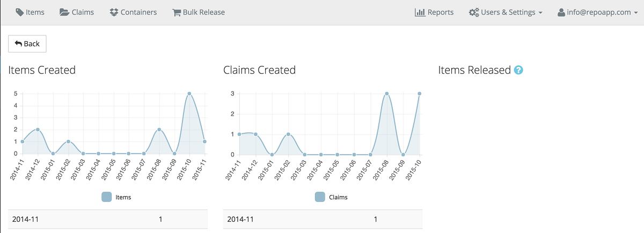644x233 pixels.
Task: Click the tag icon beside Items
Action: point(20,12)
